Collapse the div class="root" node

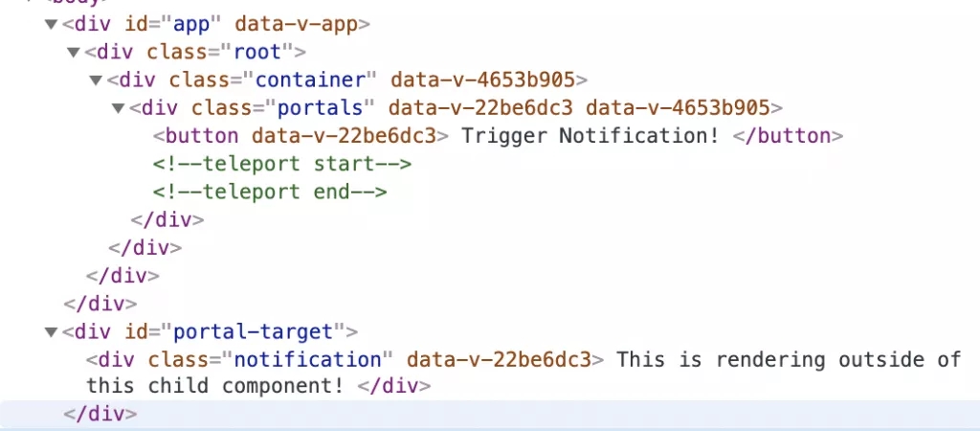coord(74,52)
